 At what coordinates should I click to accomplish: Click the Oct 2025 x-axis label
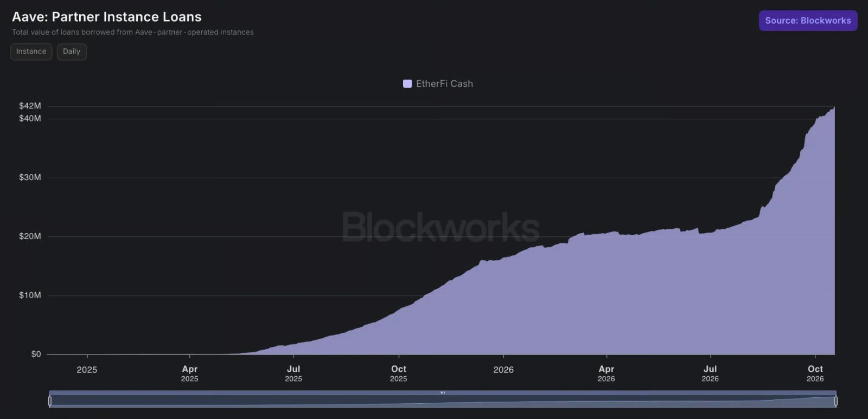399,373
